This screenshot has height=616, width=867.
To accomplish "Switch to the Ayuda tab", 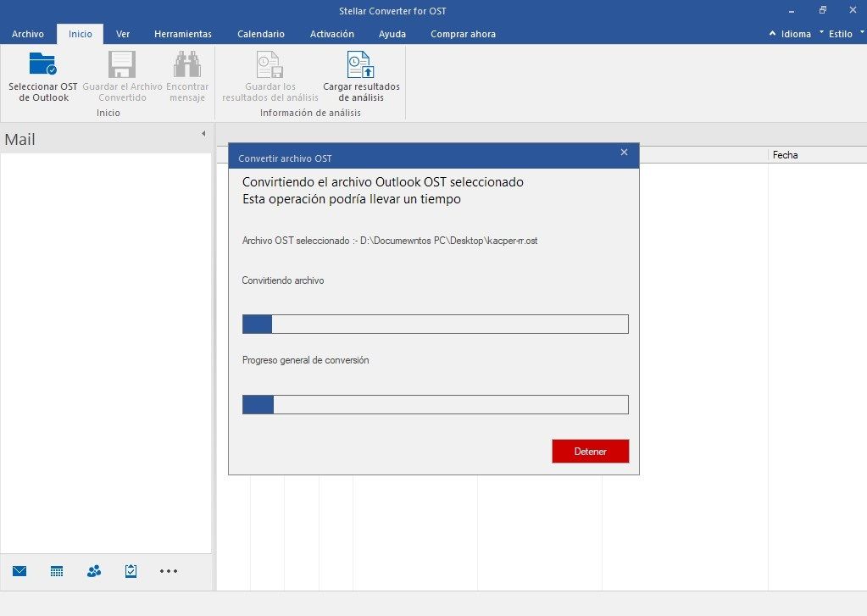I will pos(392,34).
